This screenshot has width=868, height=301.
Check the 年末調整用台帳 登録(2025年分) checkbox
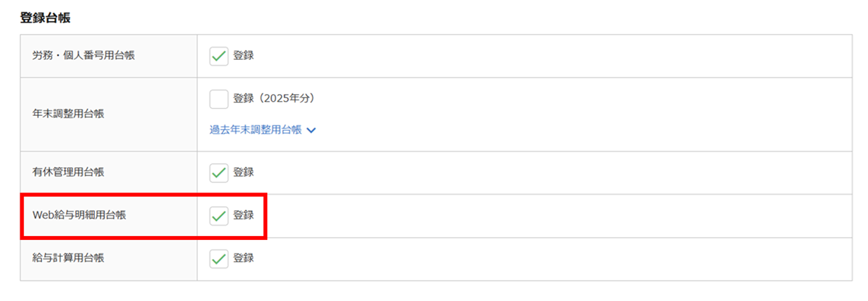click(218, 99)
